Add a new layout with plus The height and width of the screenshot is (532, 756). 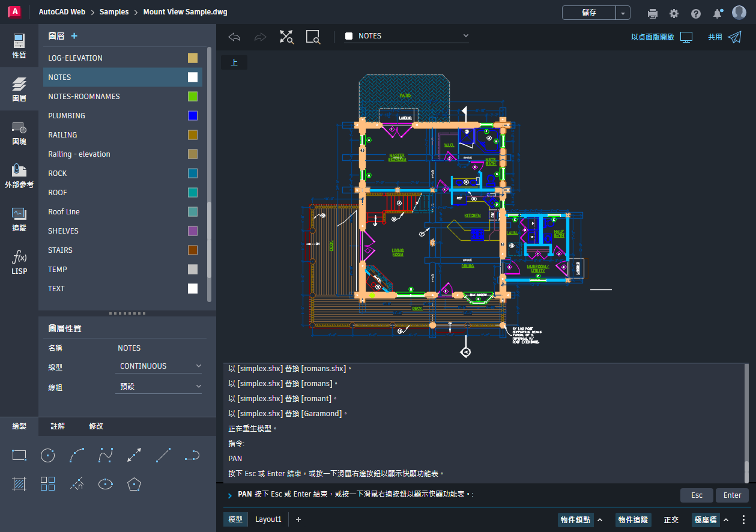pos(298,519)
